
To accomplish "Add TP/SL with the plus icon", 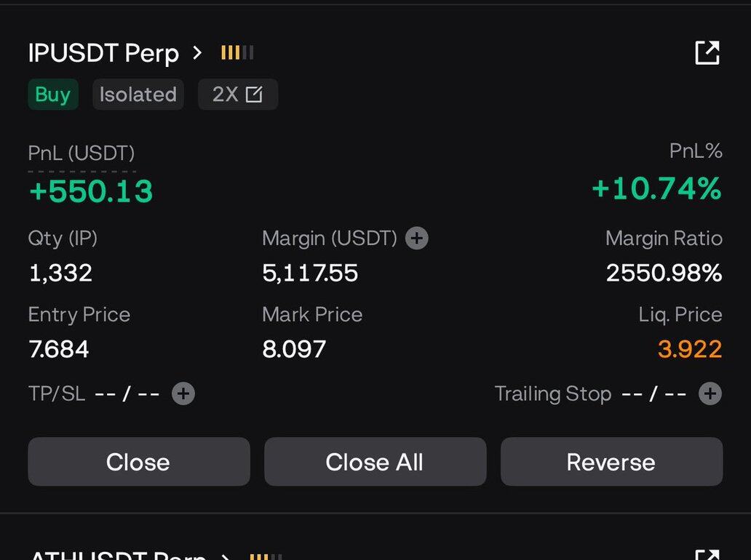I will tap(183, 393).
